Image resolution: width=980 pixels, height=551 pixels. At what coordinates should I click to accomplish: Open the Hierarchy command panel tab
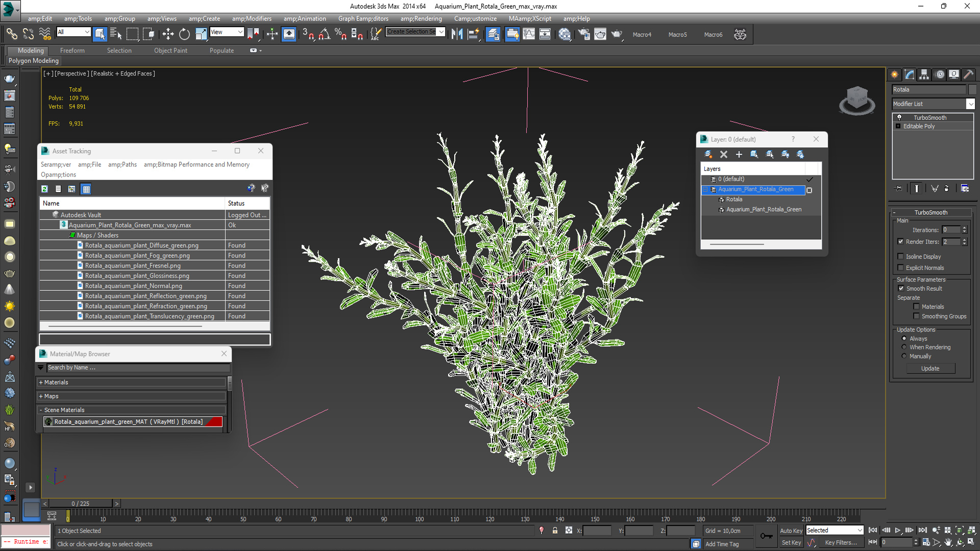click(x=924, y=74)
